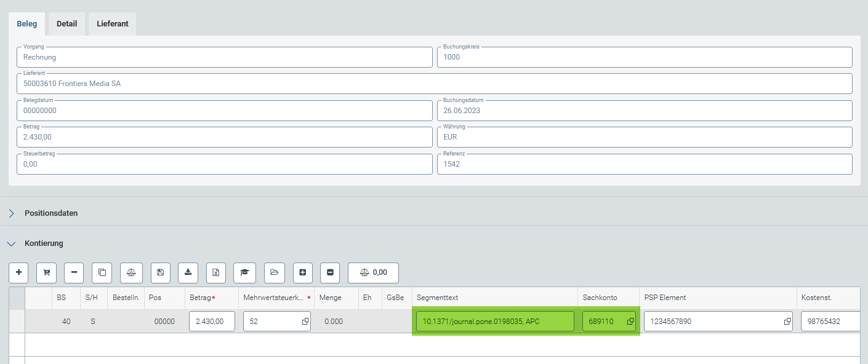Click into the Segmenttext input field
The width and height of the screenshot is (868, 364).
(x=494, y=322)
